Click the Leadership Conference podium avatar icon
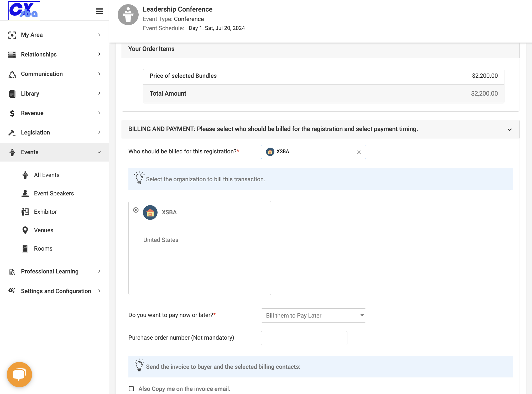Screen dimensions: 532x394 tap(128, 15)
